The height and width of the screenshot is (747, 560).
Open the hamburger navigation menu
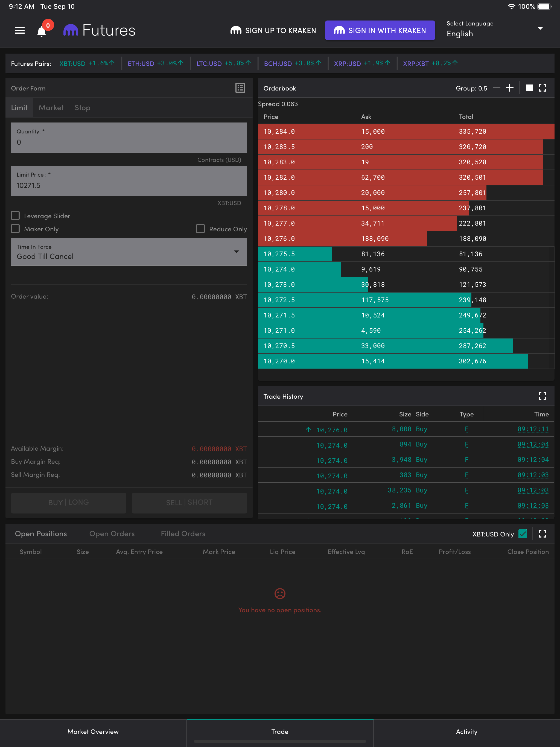20,30
